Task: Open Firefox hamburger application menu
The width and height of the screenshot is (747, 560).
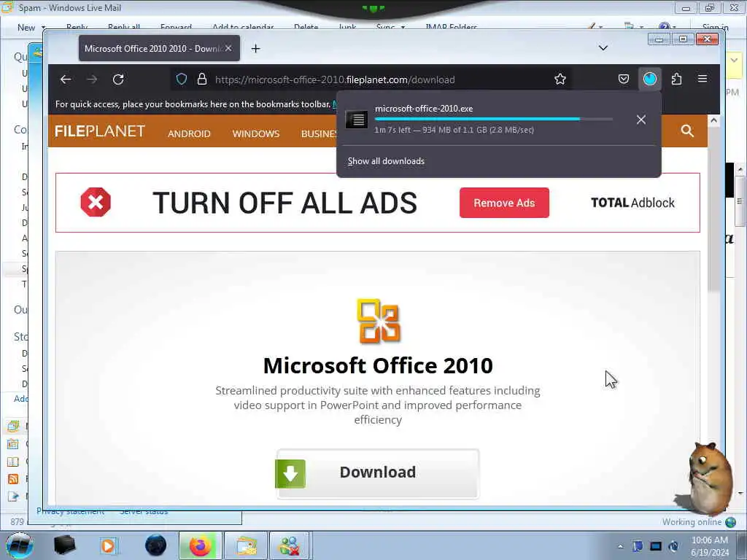Action: tap(703, 79)
